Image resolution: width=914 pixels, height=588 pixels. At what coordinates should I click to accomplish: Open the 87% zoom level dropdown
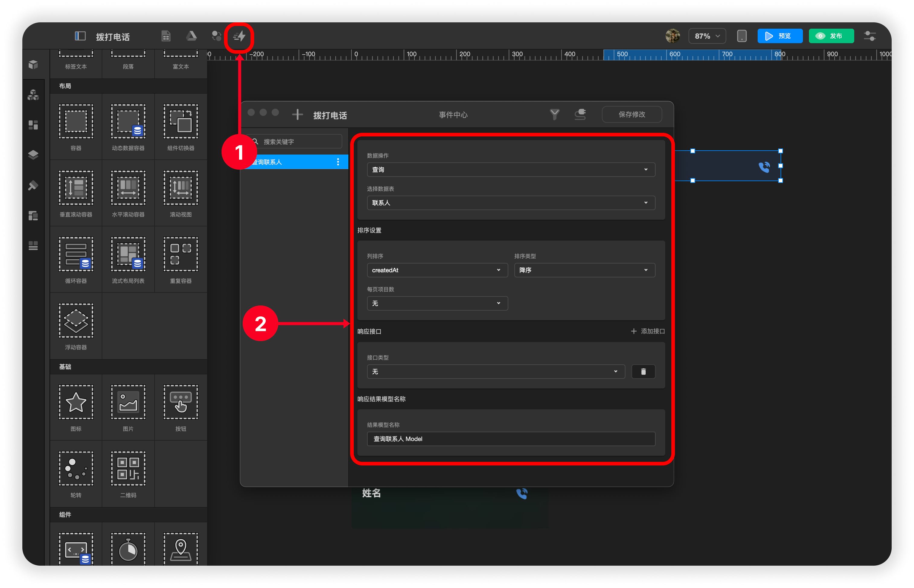[x=707, y=36]
